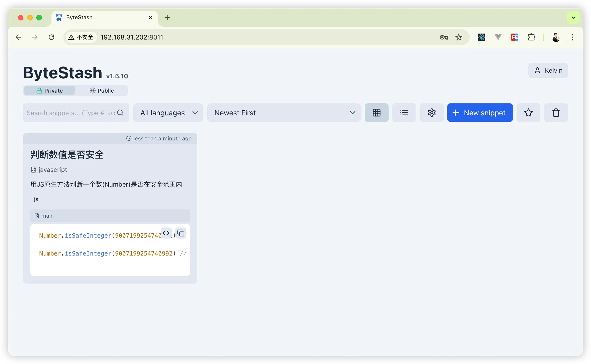Open the Chrome profile avatar
591x364 pixels.
[x=556, y=37]
